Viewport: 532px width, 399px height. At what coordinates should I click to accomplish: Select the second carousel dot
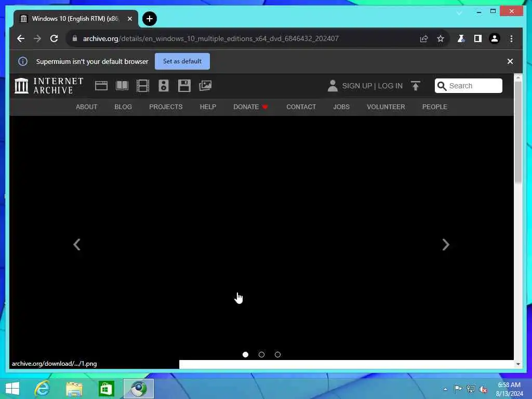coord(262,354)
